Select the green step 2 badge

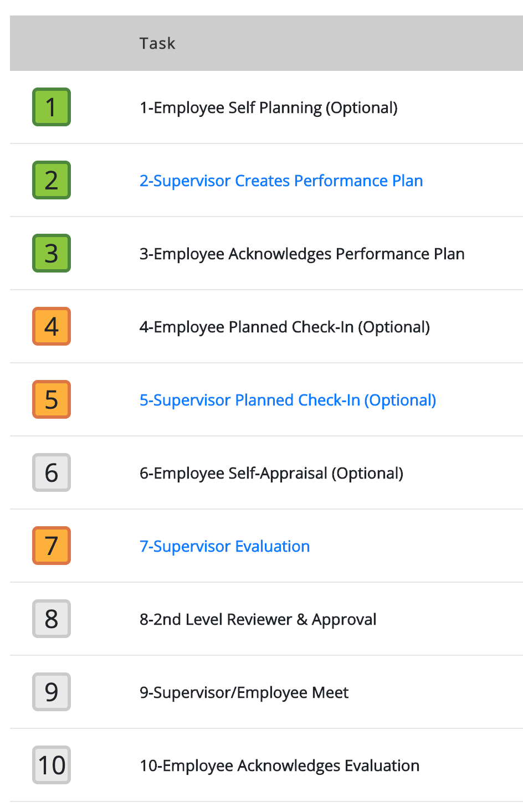[52, 180]
